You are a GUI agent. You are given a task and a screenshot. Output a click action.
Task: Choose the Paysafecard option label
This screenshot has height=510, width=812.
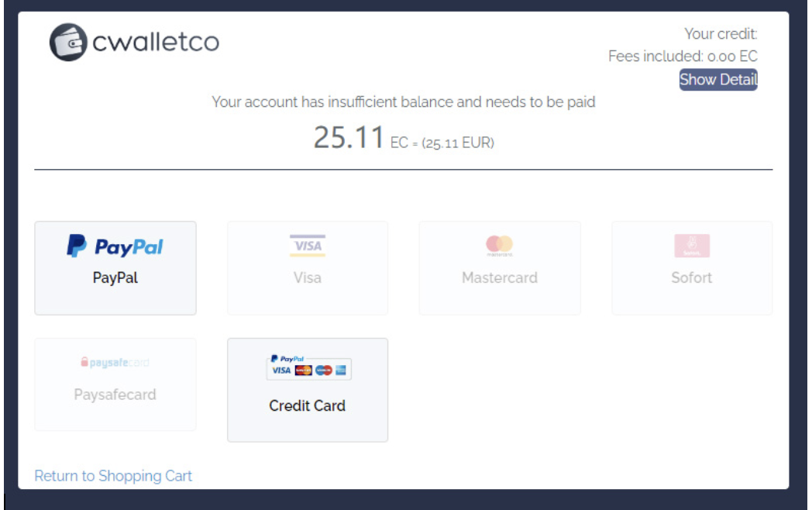pyautogui.click(x=115, y=395)
